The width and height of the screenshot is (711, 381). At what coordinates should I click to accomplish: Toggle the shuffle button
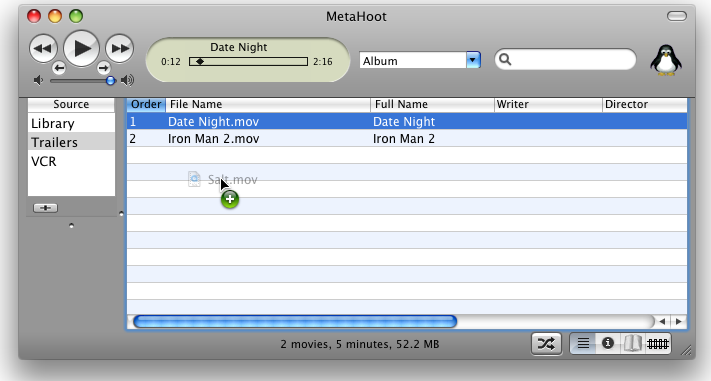(546, 344)
